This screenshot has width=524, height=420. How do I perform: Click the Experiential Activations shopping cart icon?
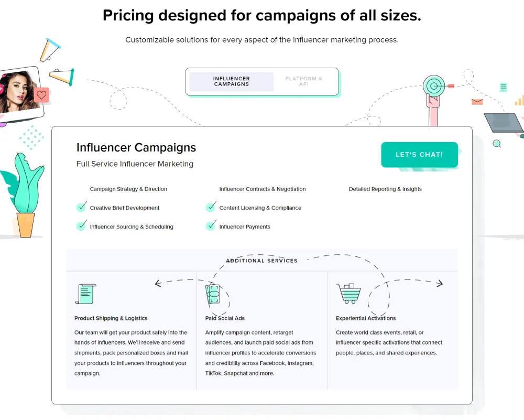click(x=348, y=293)
